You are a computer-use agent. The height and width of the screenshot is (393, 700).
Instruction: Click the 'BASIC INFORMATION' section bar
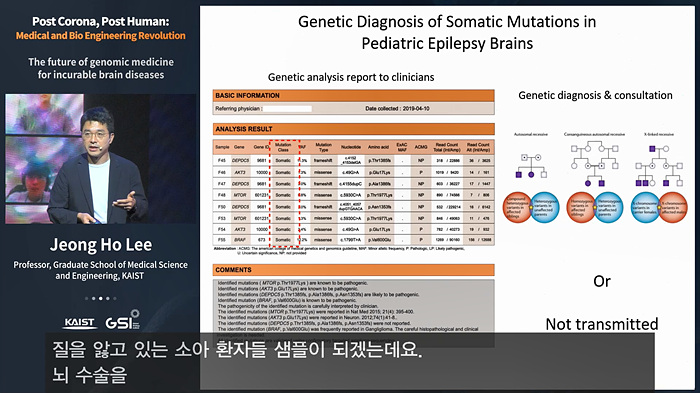click(x=354, y=96)
